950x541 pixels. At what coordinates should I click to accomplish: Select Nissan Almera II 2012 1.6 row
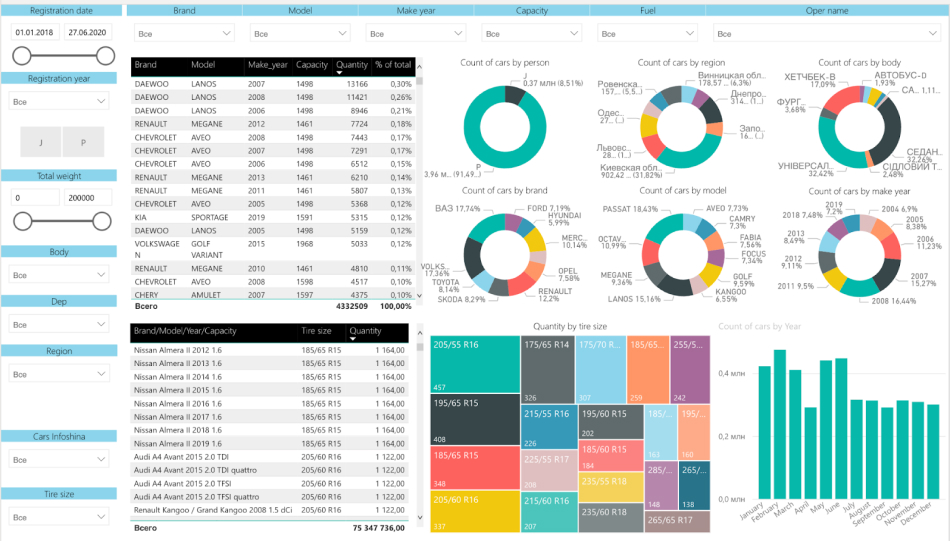(x=270, y=350)
